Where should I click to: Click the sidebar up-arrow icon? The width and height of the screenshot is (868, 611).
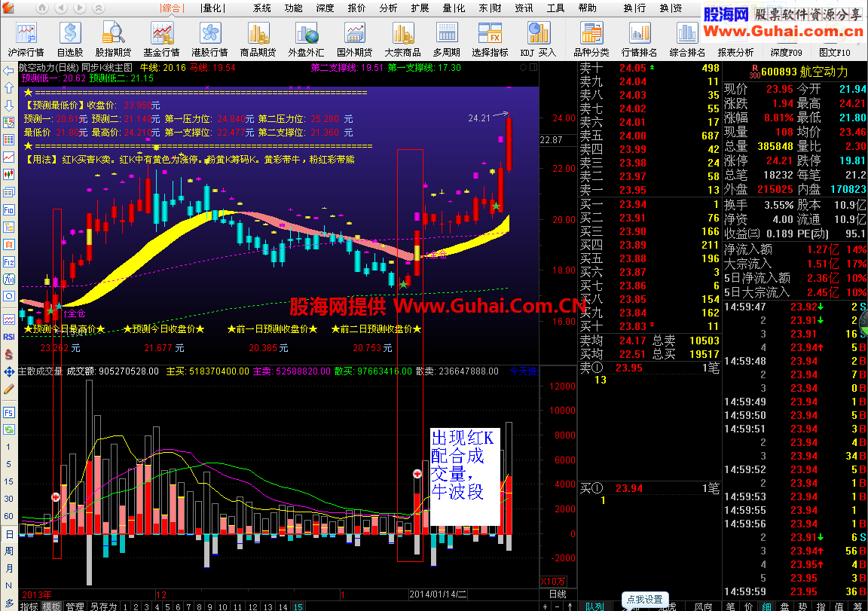pyautogui.click(x=9, y=88)
